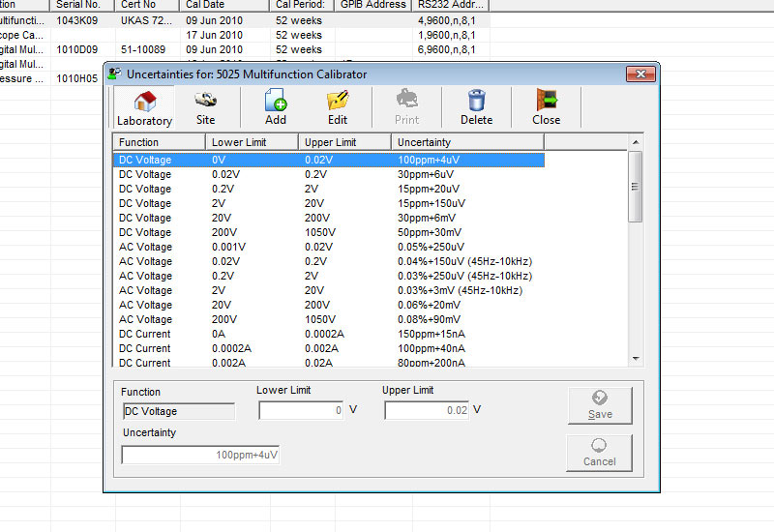Click the Upper Limit input field
Viewport: 774px width, 532px height.
click(426, 410)
